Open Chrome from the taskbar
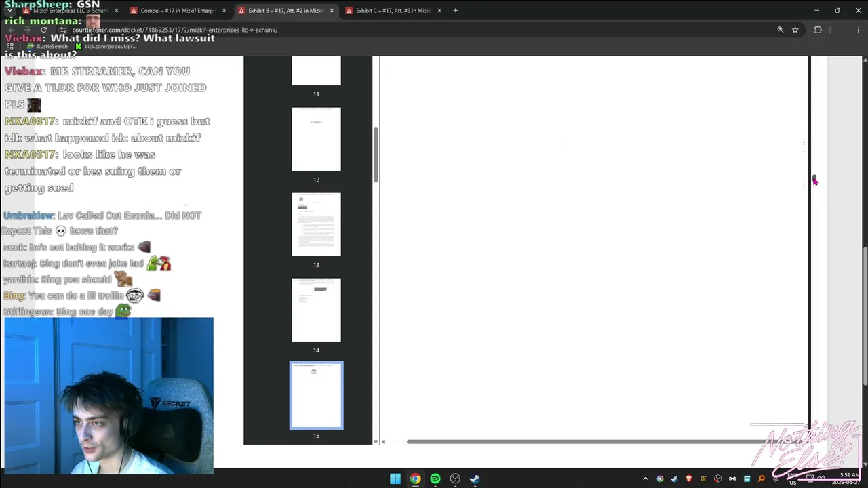This screenshot has height=488, width=868. pyautogui.click(x=415, y=479)
